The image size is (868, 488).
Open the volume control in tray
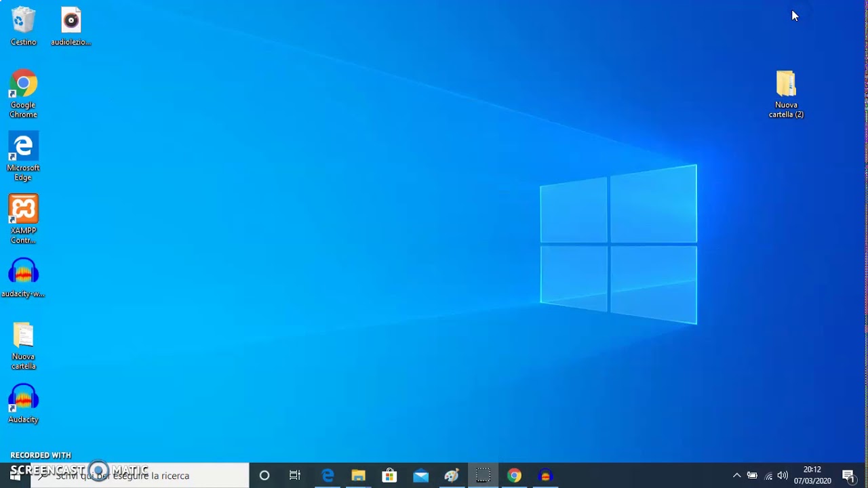pyautogui.click(x=783, y=476)
